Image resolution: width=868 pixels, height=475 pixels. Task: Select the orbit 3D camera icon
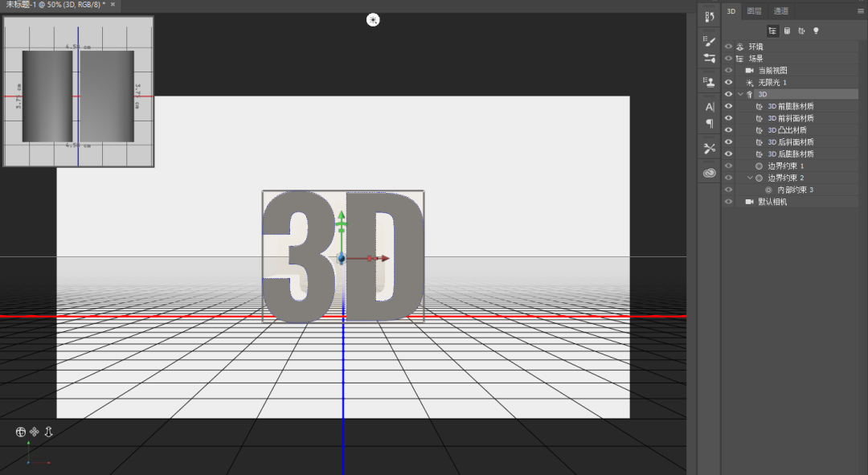click(x=20, y=432)
